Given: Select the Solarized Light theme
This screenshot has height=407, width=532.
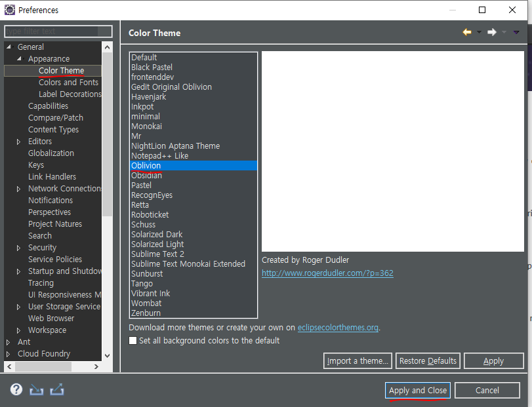Looking at the screenshot, I should coord(194,244).
